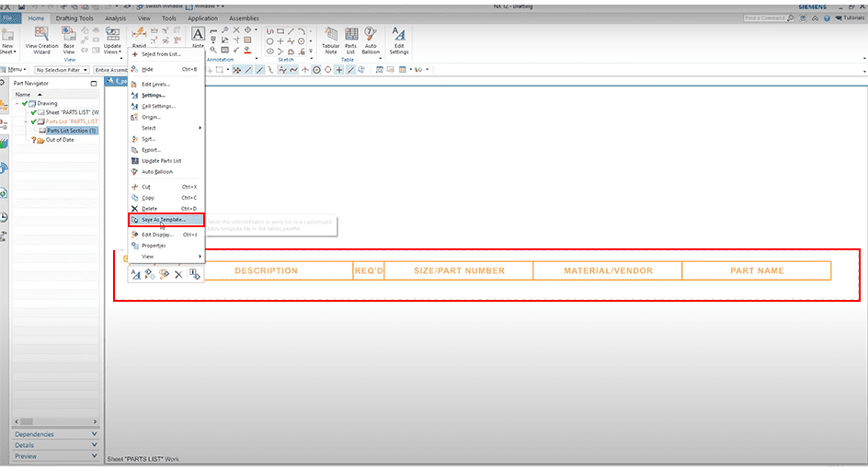Toggle the checkmark on the Drawing node
This screenshot has width=868, height=471.
pyautogui.click(x=25, y=103)
